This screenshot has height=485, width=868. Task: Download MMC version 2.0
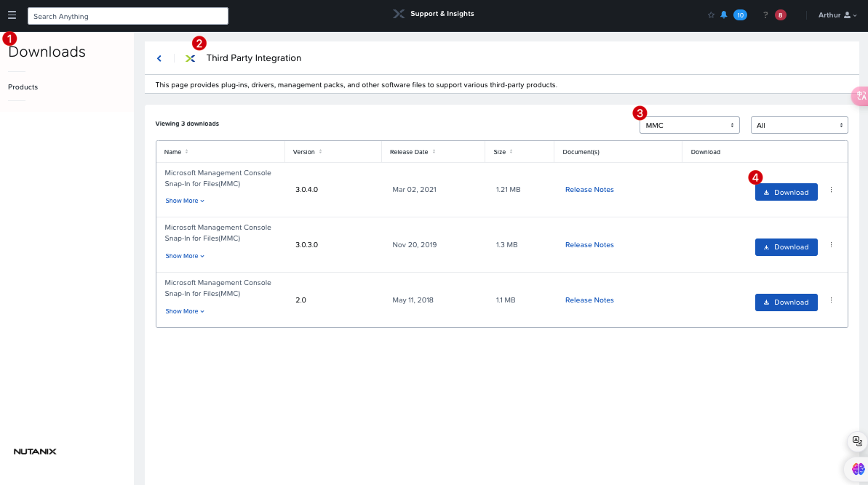point(786,302)
